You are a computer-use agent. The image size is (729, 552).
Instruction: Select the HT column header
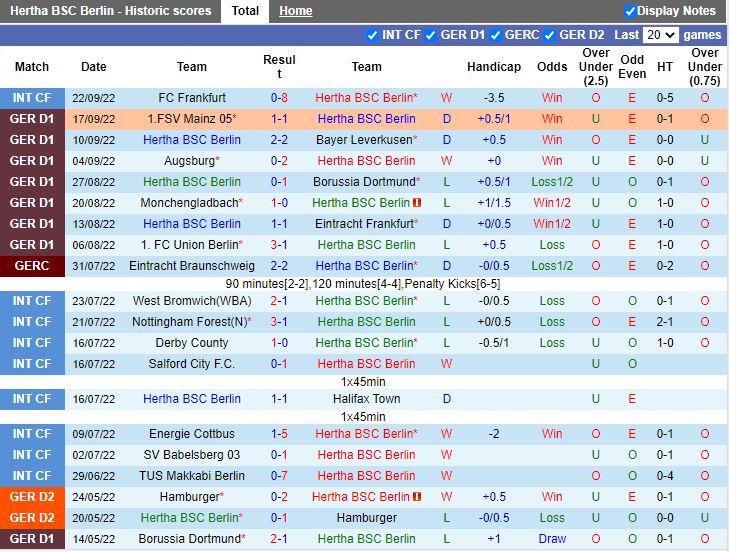click(665, 67)
